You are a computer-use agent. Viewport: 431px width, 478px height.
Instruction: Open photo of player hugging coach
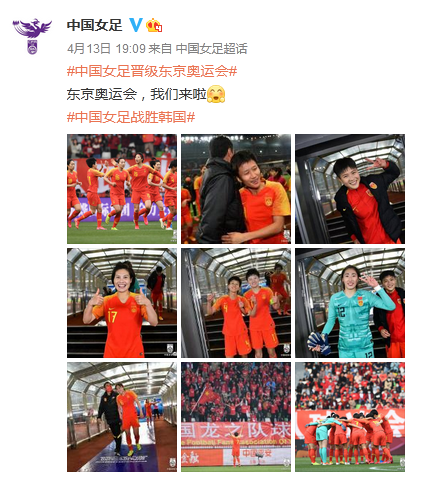[x=236, y=189]
